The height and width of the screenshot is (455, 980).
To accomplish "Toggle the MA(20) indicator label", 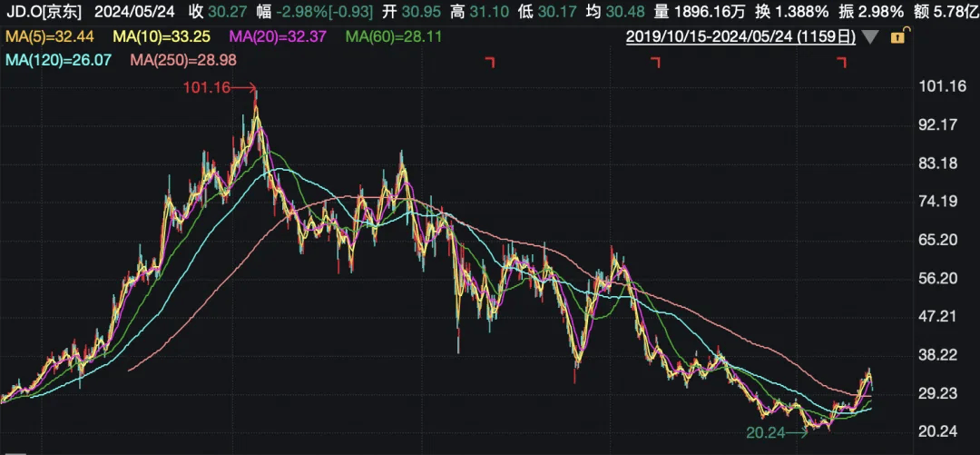I will pyautogui.click(x=271, y=38).
